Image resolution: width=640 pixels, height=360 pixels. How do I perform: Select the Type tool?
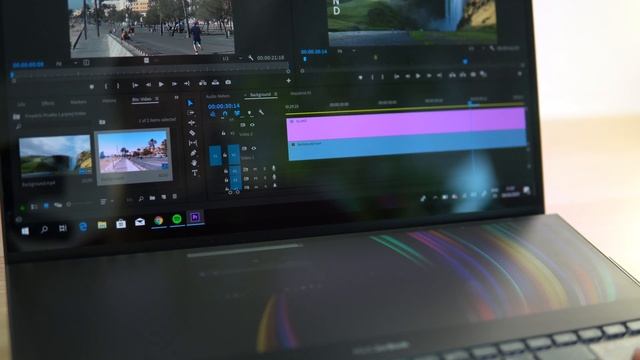coord(195,173)
